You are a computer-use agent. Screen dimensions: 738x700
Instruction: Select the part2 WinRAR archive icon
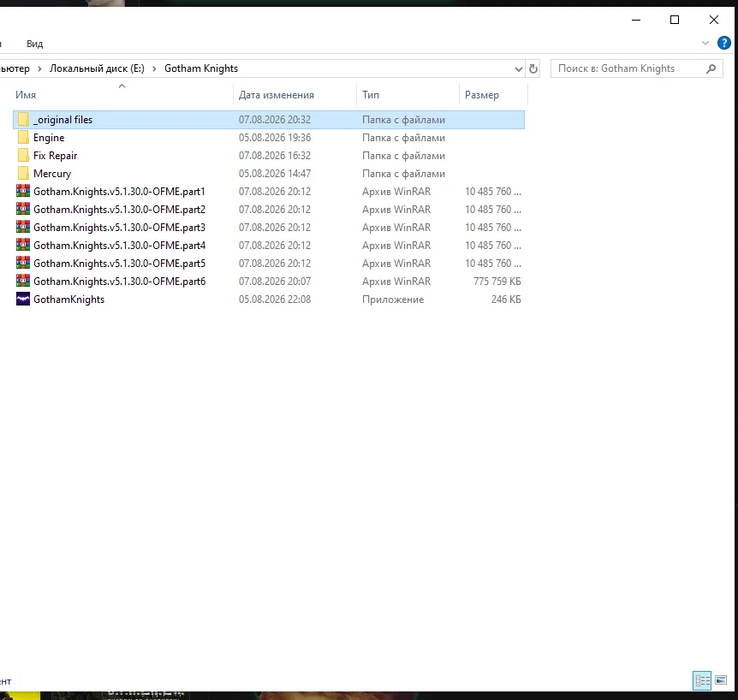(23, 209)
